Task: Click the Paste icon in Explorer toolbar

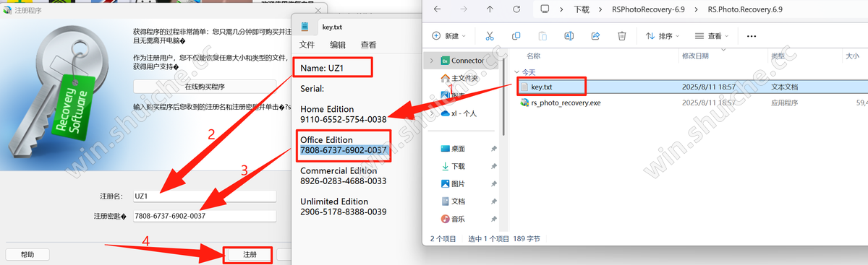Action: tap(542, 35)
